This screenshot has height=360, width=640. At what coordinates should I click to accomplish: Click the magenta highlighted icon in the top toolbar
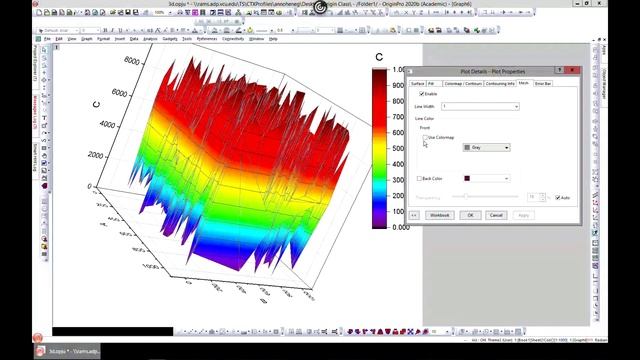(195, 13)
